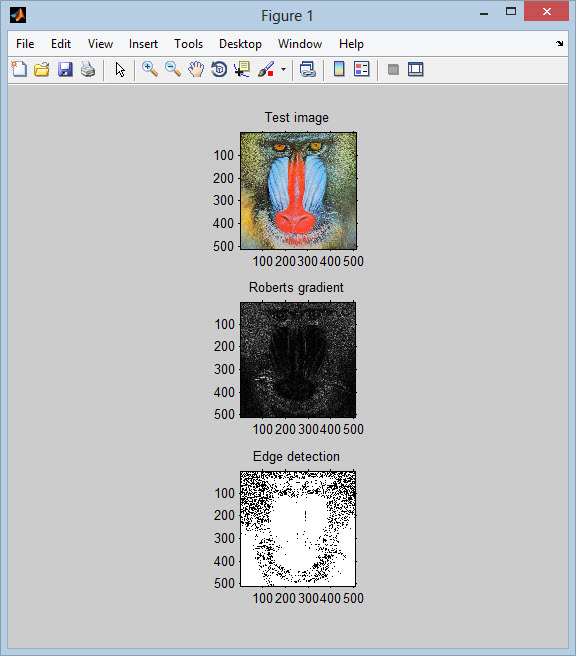Toggle the Data Cursor tool

242,69
